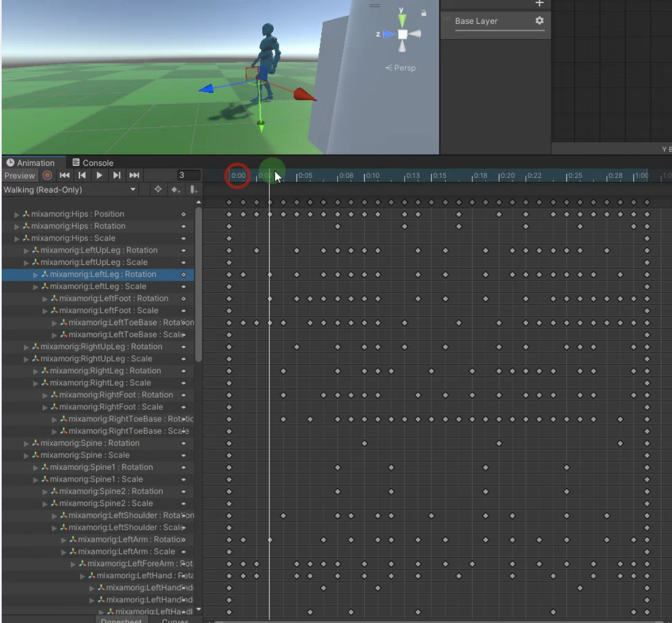Select mixamorig:LeftArm : Scale row

pyautogui.click(x=98, y=552)
